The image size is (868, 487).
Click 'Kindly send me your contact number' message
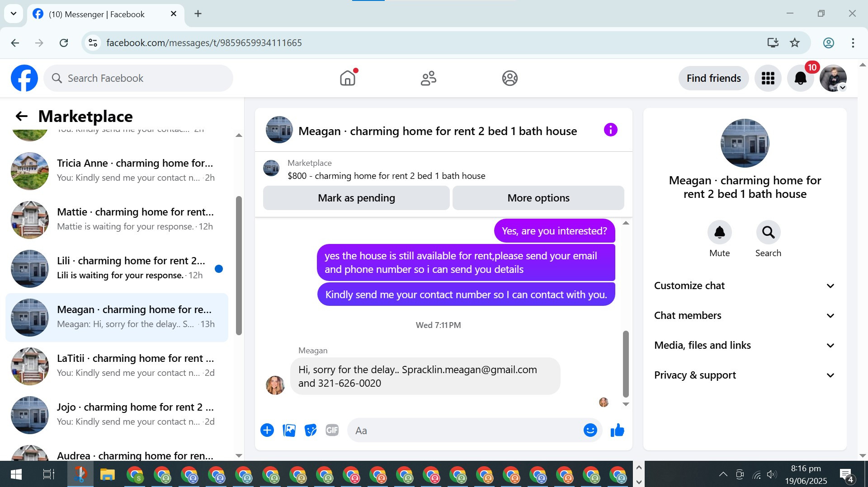(x=466, y=295)
